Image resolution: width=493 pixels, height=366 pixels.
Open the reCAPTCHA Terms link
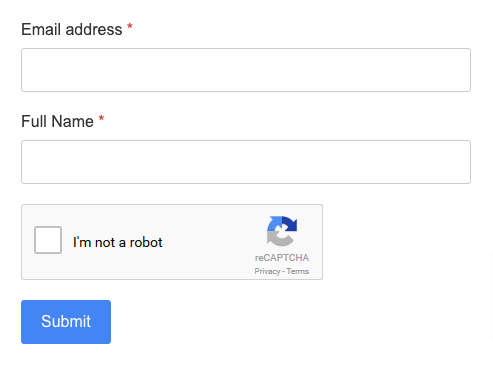(298, 271)
